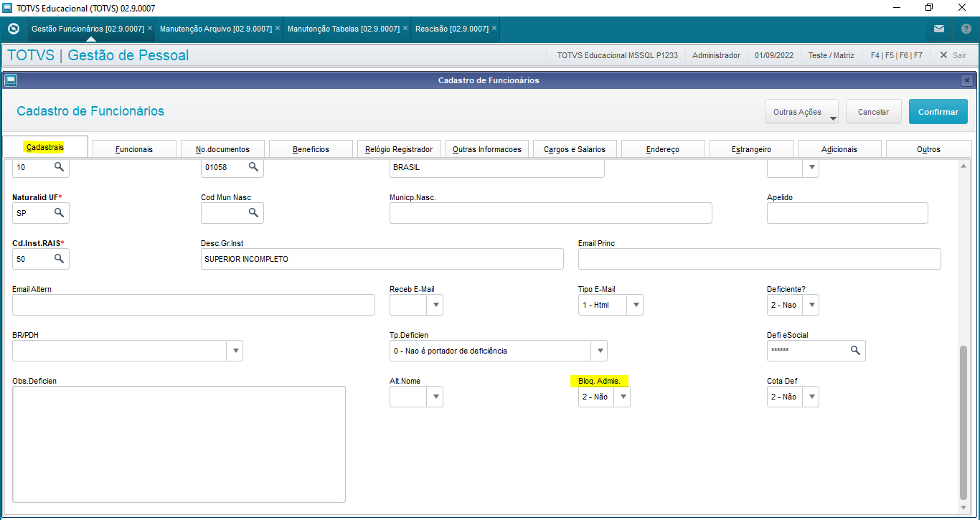Click the Confirmar button
The image size is (980, 520).
coord(938,112)
